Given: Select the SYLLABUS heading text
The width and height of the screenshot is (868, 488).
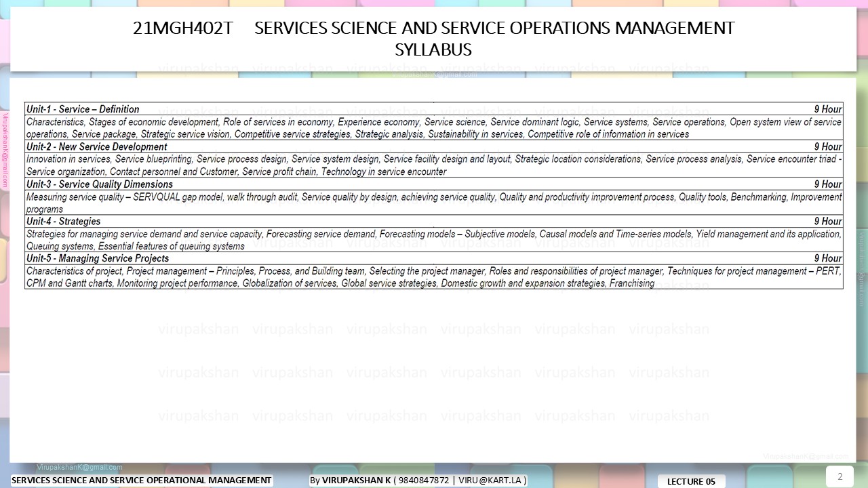Looking at the screenshot, I should pyautogui.click(x=433, y=50).
